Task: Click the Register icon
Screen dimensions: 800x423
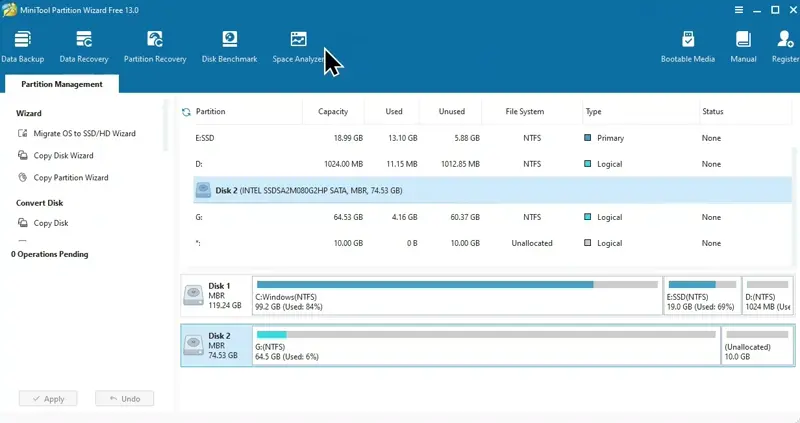Action: (784, 39)
